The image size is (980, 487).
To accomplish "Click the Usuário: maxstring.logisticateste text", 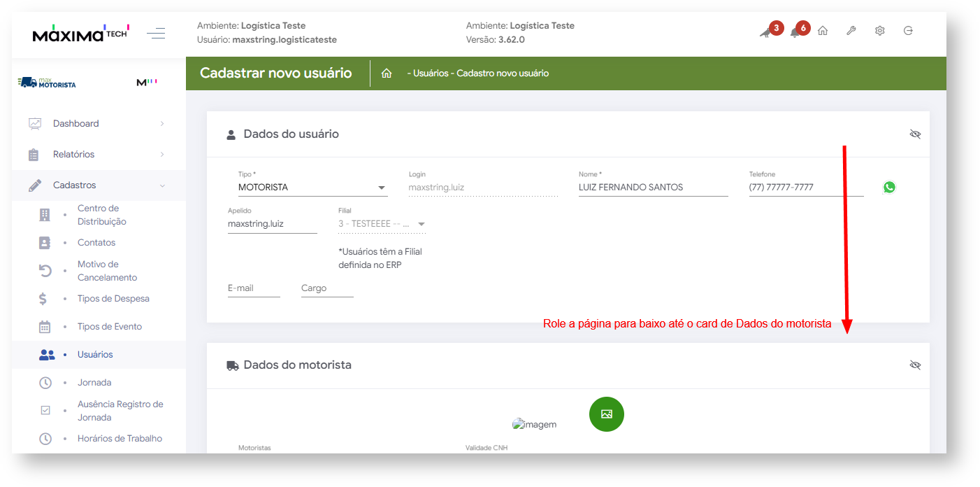I will 267,40.
